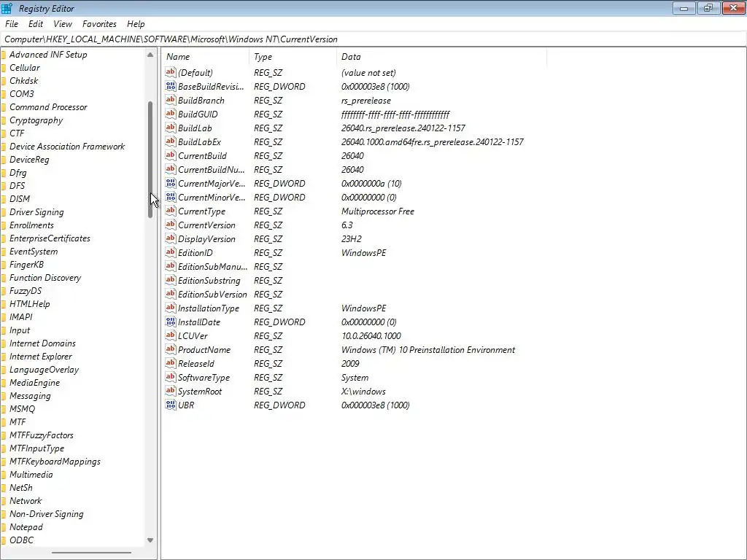Image resolution: width=747 pixels, height=560 pixels.
Task: Click the tree pane horizontal scrollbar
Action: 91,553
